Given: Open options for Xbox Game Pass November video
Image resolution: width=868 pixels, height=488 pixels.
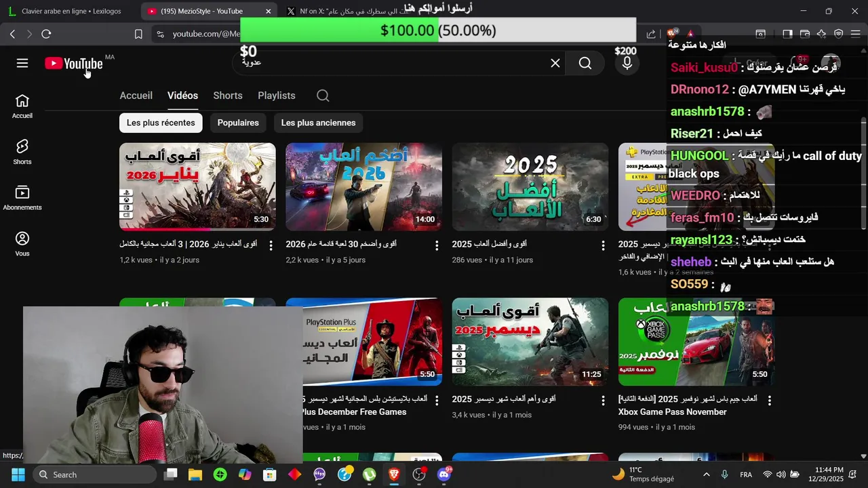Looking at the screenshot, I should tap(769, 401).
